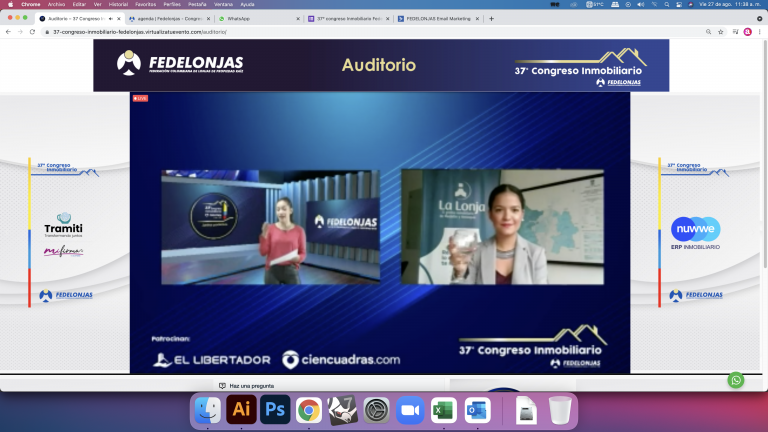Open System Preferences in the dock

[x=376, y=410]
